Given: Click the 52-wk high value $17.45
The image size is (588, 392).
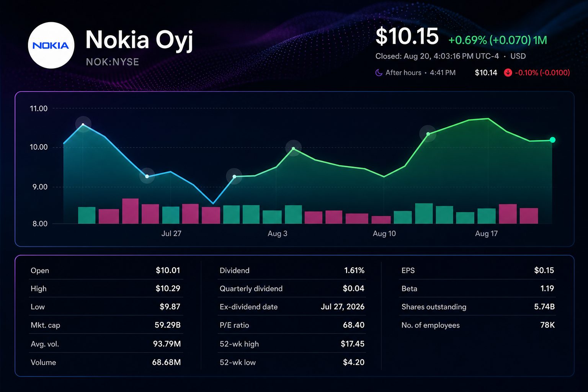Looking at the screenshot, I should 353,344.
